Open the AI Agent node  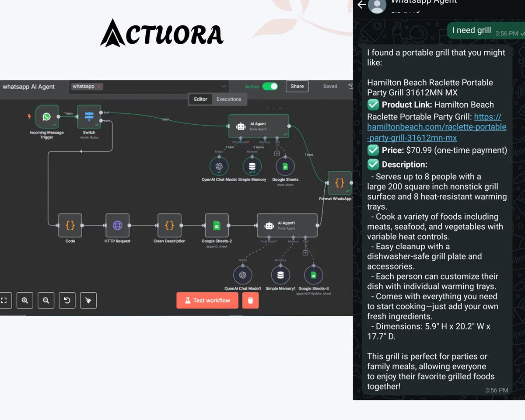259,126
